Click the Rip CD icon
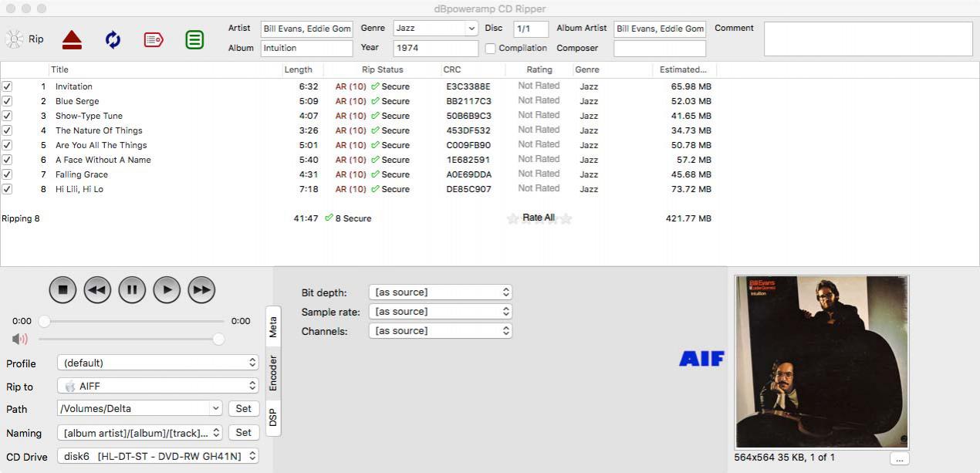980x473 pixels. (15, 39)
